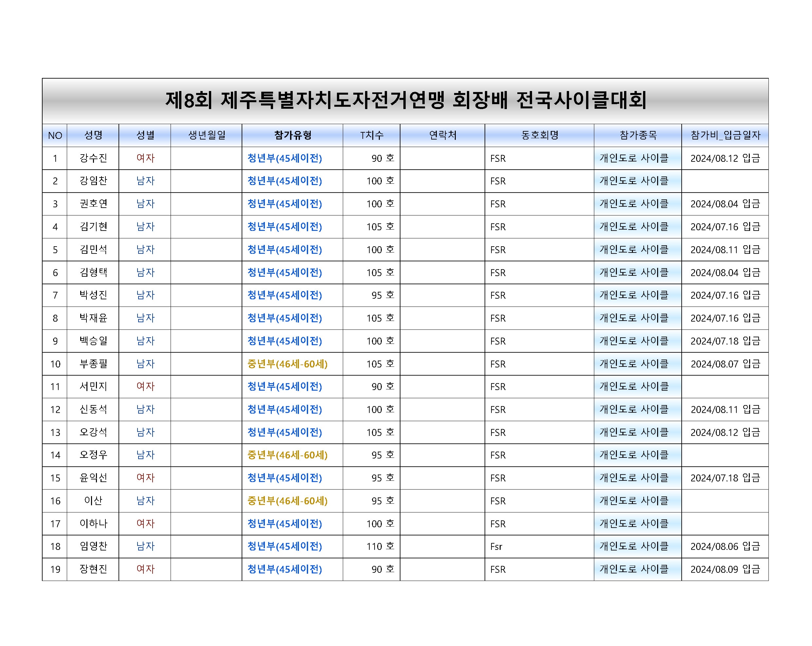The width and height of the screenshot is (812, 646).
Task: Click the 생년월일 column header
Action: point(206,136)
